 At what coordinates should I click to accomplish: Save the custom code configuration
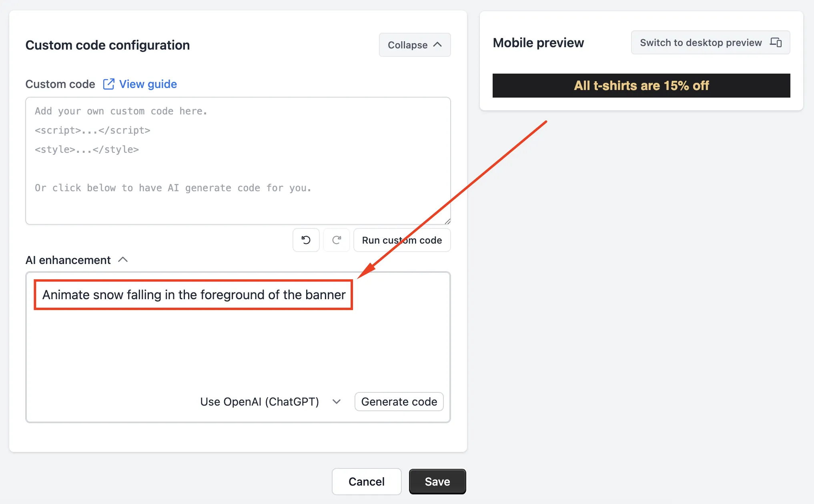pyautogui.click(x=437, y=482)
